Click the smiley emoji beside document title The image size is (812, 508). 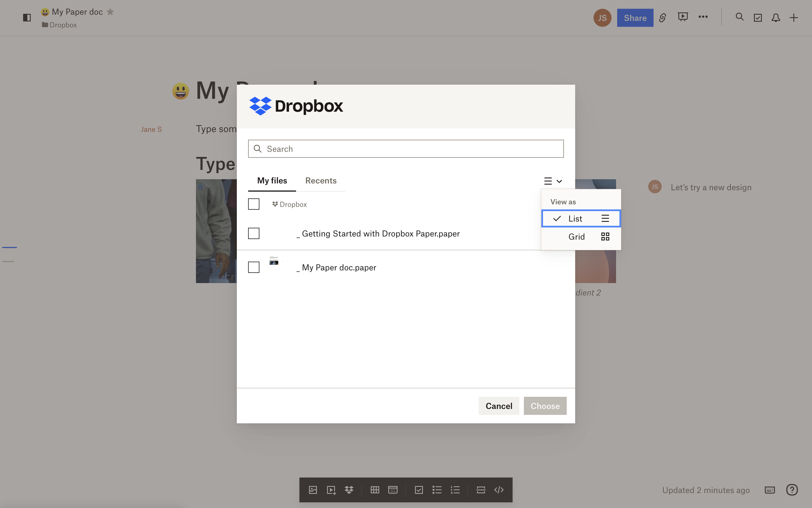click(x=180, y=91)
